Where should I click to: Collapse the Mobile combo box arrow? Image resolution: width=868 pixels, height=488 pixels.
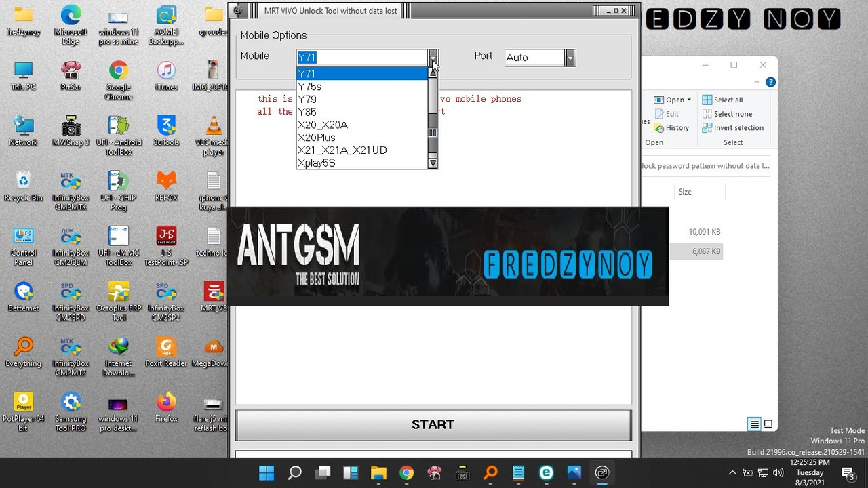tap(433, 58)
